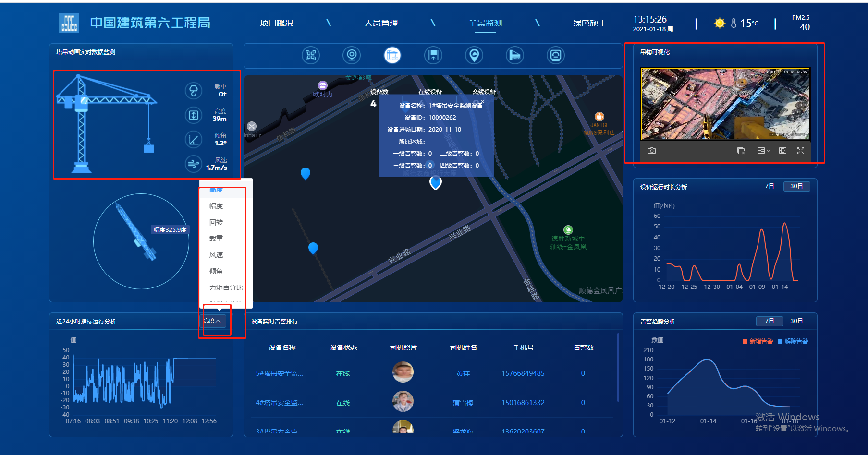Screen dimensions: 868x455
Task: Open the camera surveillance icon in toolbar
Action: tap(352, 55)
